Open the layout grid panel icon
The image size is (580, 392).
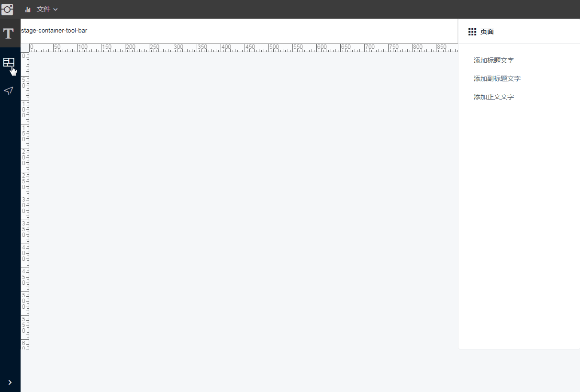[9, 62]
